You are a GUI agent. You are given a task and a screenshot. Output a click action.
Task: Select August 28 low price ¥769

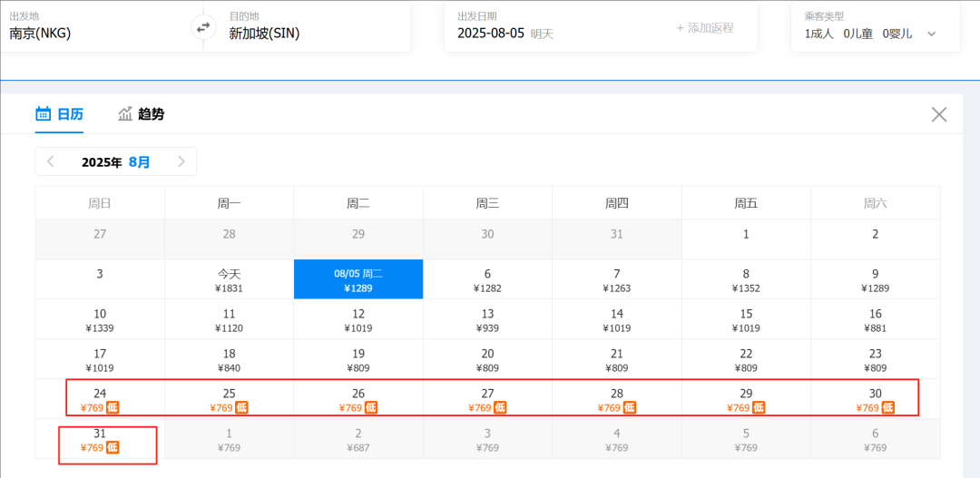point(617,399)
